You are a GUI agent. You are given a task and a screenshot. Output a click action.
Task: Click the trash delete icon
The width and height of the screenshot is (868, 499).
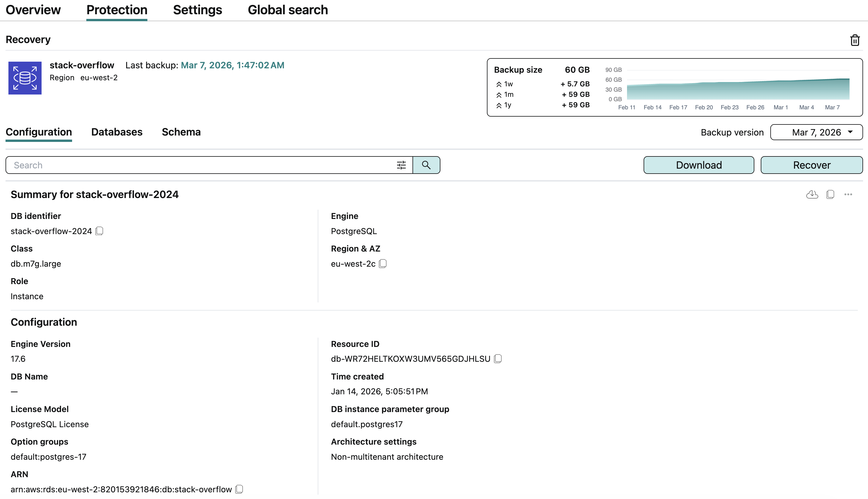pos(855,40)
